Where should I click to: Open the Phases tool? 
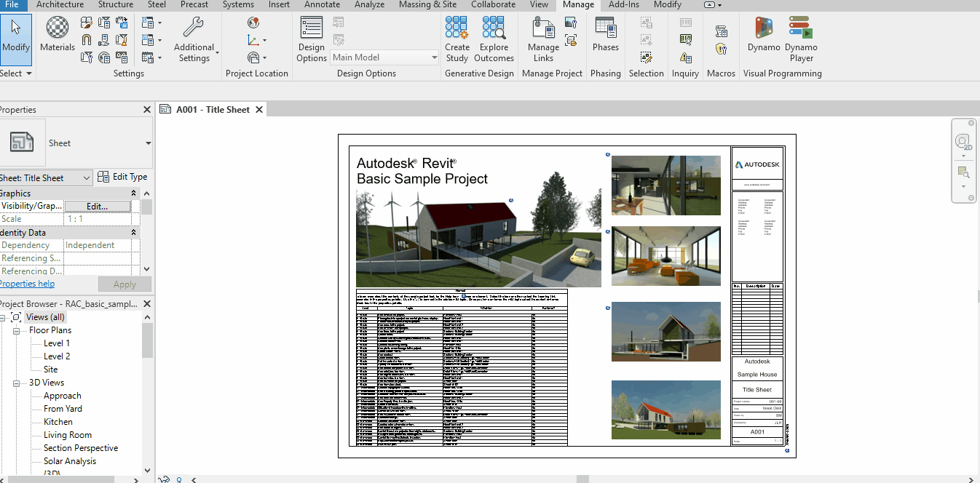pos(605,33)
